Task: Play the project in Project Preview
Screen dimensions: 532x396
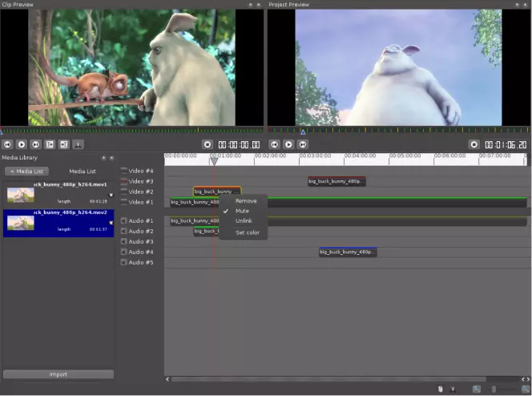Action: (288, 144)
